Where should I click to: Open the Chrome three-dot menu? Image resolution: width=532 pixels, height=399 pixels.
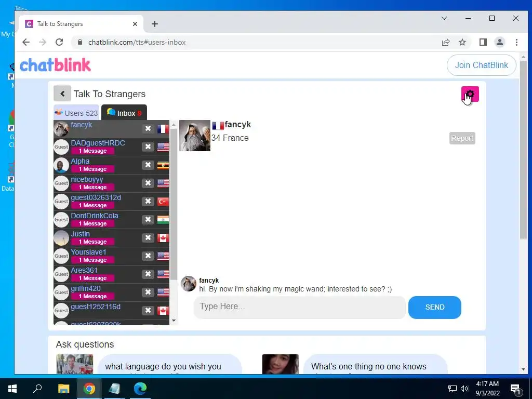(516, 42)
